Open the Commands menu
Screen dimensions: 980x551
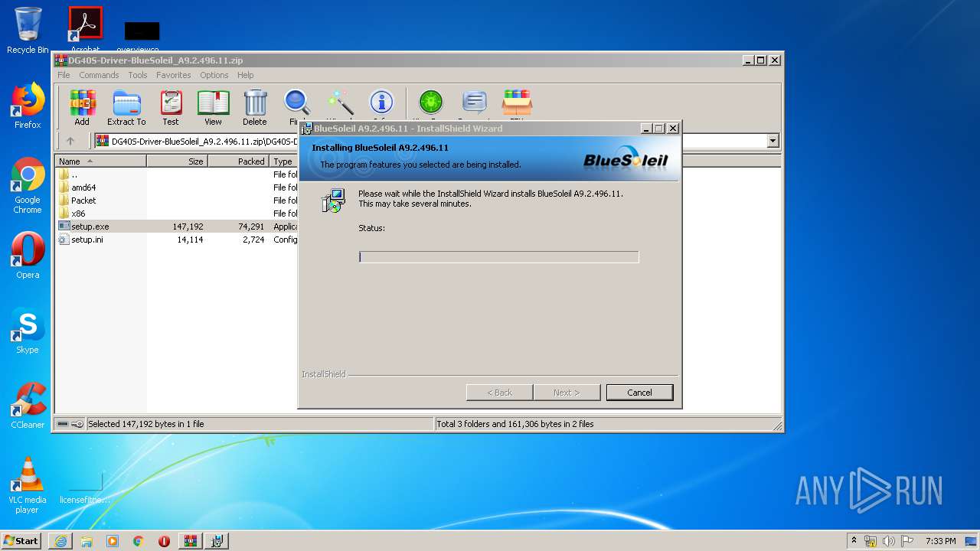pyautogui.click(x=99, y=75)
